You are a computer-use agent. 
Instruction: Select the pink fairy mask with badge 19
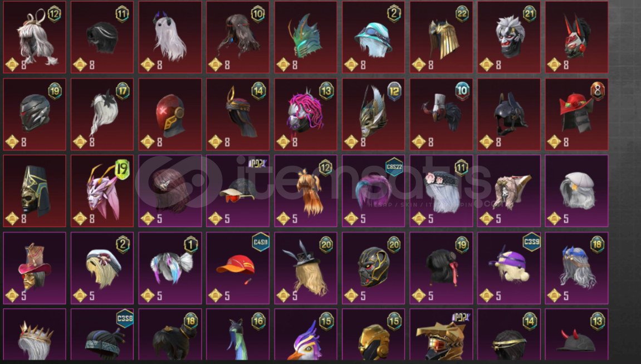[x=102, y=191]
